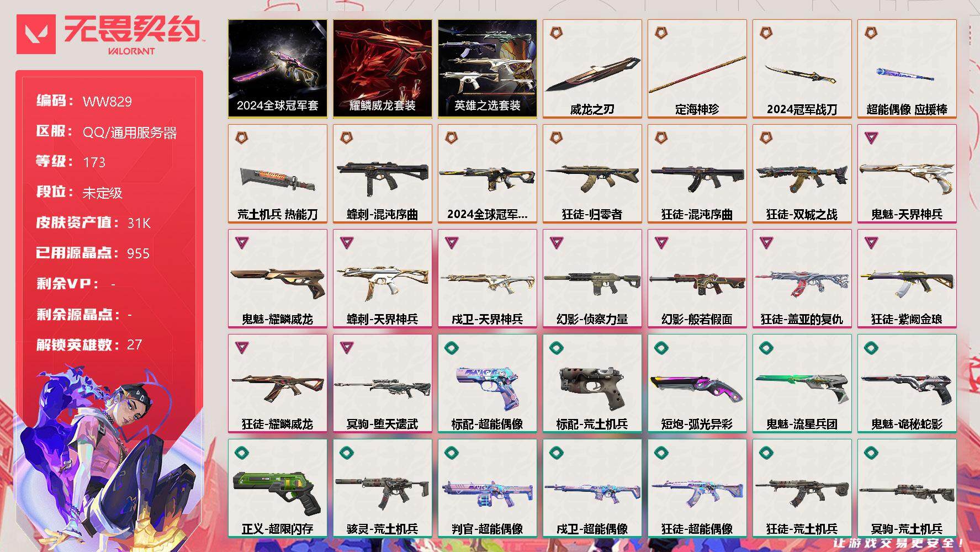Select the 定海神珍 staff skin
The width and height of the screenshot is (980, 552).
click(697, 68)
